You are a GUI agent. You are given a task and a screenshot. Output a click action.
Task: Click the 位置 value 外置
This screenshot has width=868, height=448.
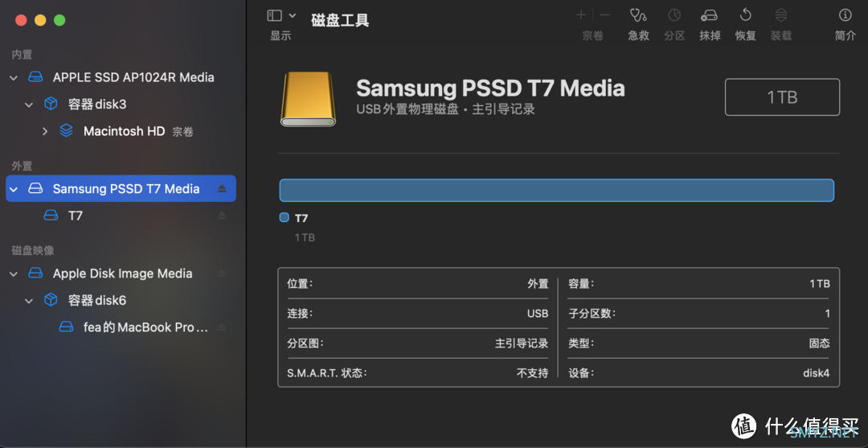pyautogui.click(x=538, y=284)
